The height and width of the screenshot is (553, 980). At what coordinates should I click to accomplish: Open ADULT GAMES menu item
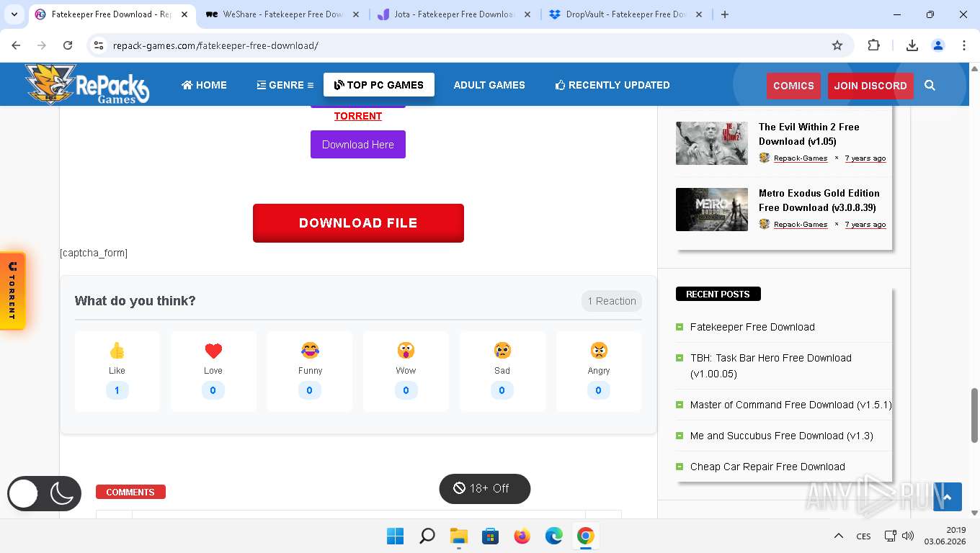pyautogui.click(x=489, y=85)
